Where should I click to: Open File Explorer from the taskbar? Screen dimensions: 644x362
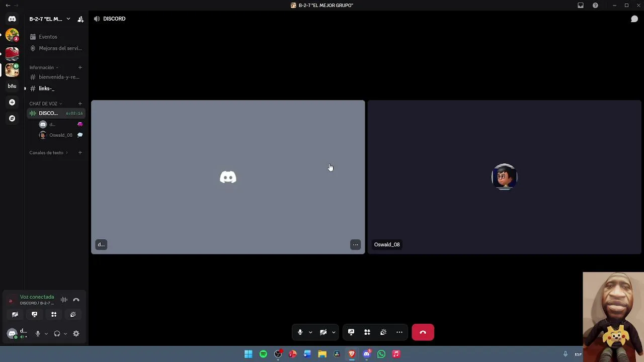322,354
